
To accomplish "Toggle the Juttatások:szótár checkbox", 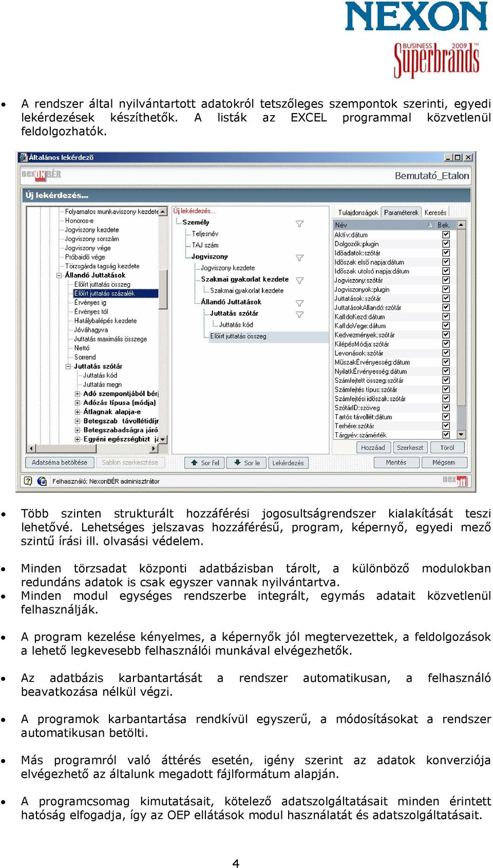I will point(446,298).
